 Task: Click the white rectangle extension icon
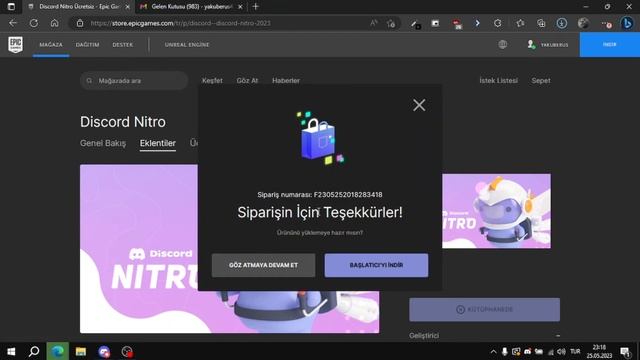click(x=435, y=23)
